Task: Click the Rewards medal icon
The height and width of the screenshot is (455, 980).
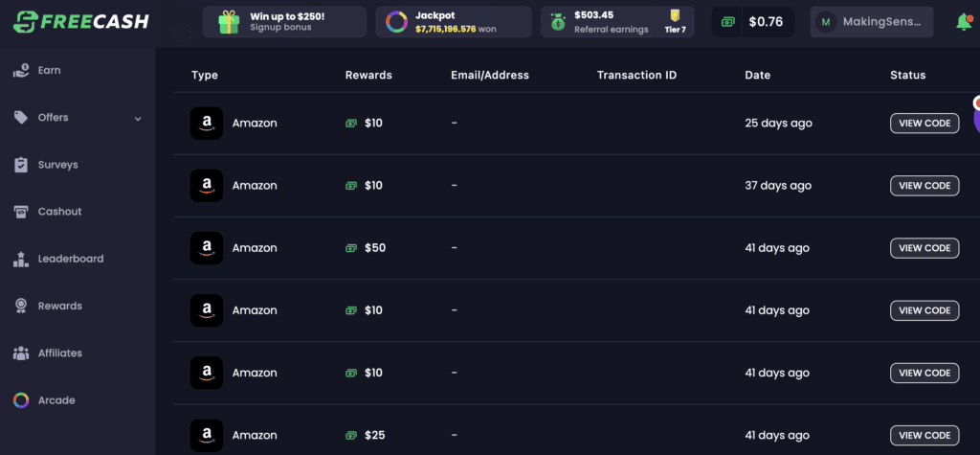Action: pos(20,306)
